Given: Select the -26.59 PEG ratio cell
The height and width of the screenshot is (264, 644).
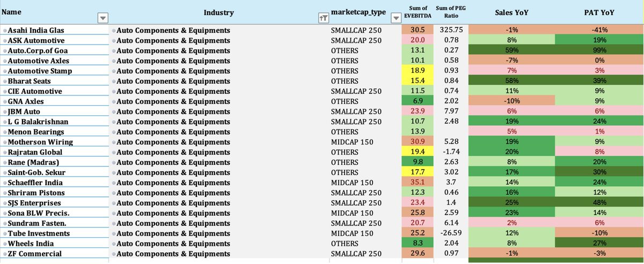Looking at the screenshot, I should [x=451, y=234].
